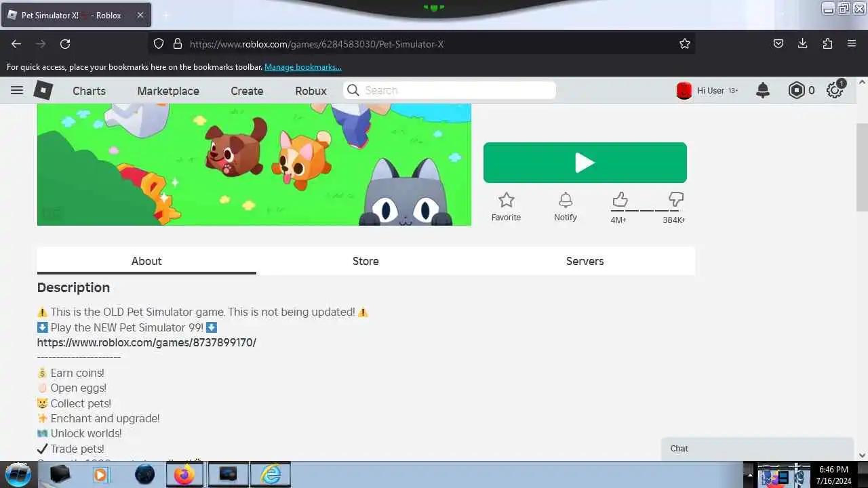Click the user avatar icon
The image size is (868, 488).
tap(684, 90)
